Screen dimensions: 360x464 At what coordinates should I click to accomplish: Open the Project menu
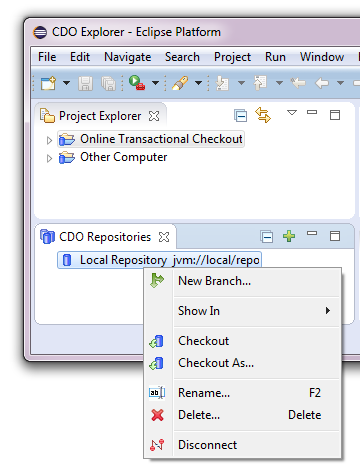(x=232, y=57)
